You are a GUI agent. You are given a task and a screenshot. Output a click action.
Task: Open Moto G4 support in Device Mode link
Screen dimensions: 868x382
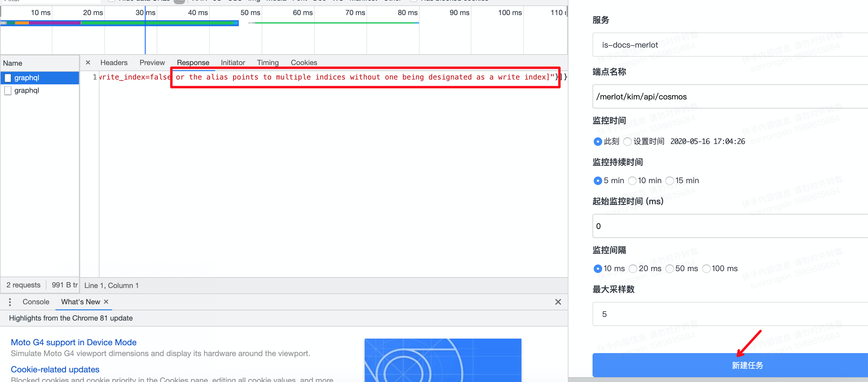74,342
